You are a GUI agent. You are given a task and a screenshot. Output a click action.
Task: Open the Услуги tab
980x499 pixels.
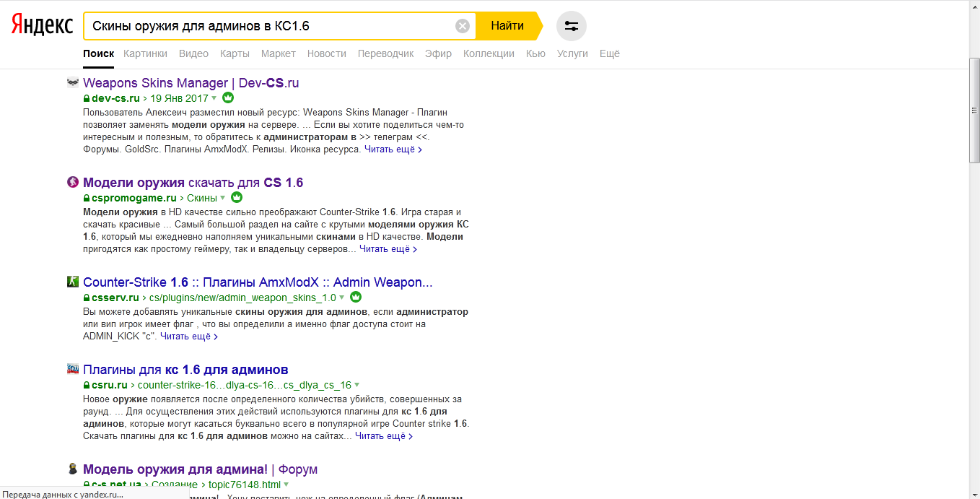point(572,53)
